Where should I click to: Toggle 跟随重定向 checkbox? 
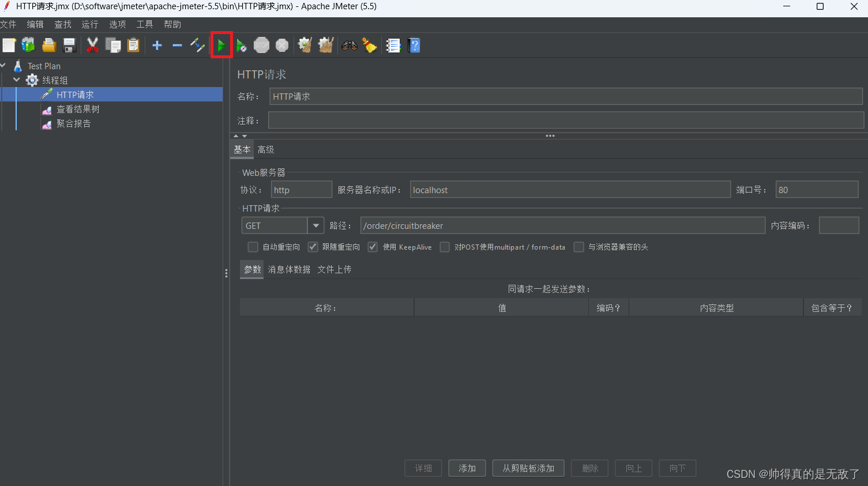point(313,247)
